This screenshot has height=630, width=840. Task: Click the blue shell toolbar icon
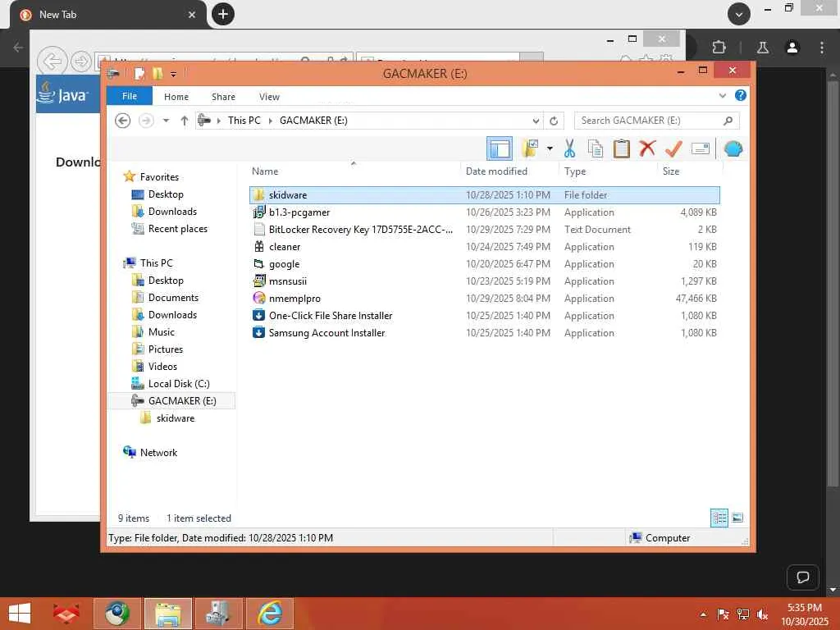pyautogui.click(x=733, y=148)
